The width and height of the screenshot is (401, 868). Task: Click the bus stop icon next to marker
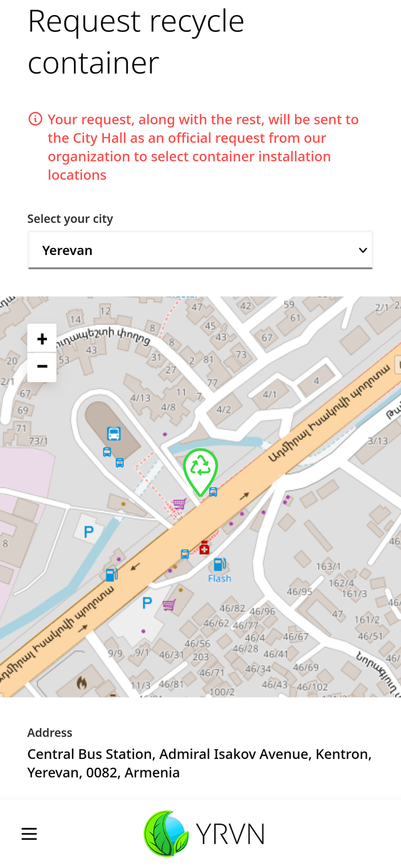[x=213, y=492]
